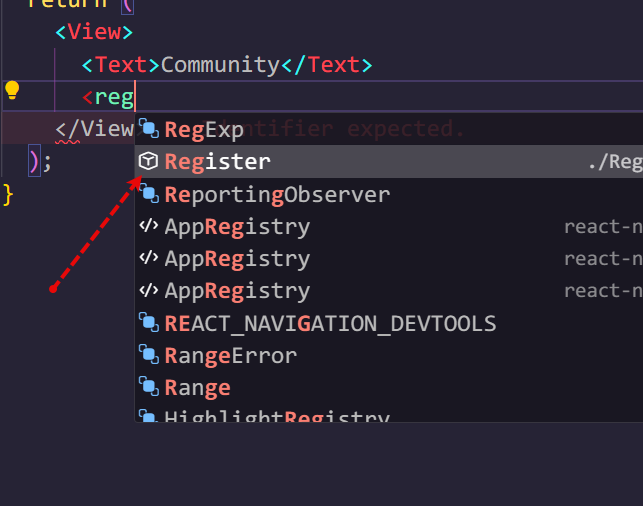Screen dimensions: 643x506
Task: Click the yellow lightbulb quick-fix icon
Action: (12, 91)
